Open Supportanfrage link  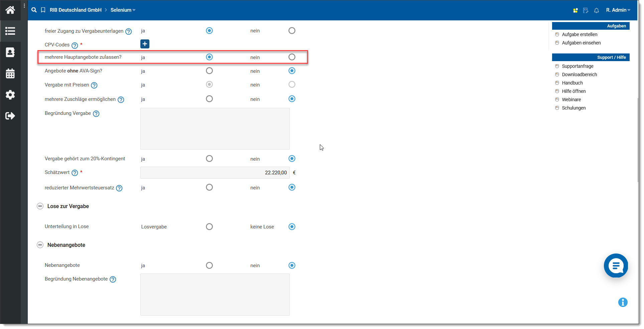577,66
